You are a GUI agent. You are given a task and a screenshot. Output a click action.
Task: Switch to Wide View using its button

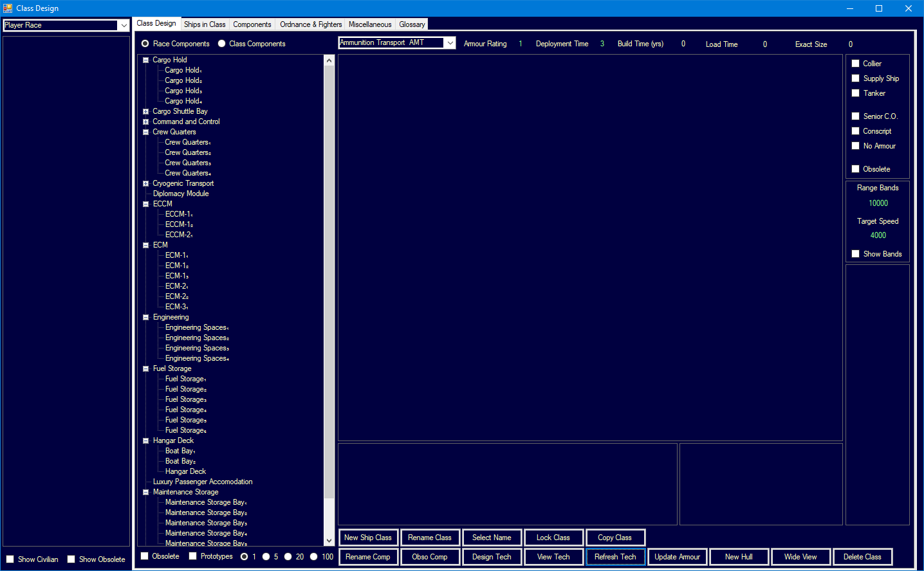800,557
